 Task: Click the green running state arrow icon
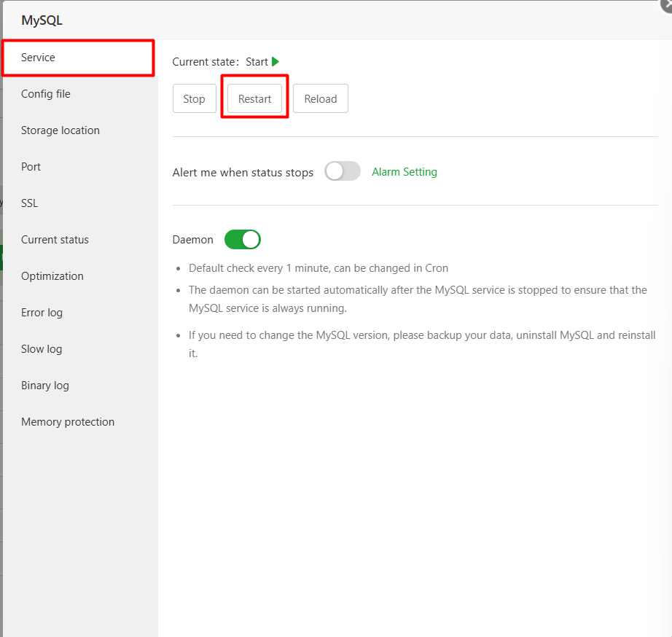pos(276,62)
